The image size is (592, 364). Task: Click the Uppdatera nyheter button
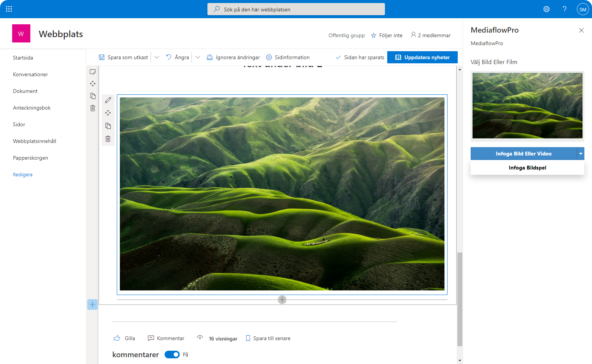422,57
